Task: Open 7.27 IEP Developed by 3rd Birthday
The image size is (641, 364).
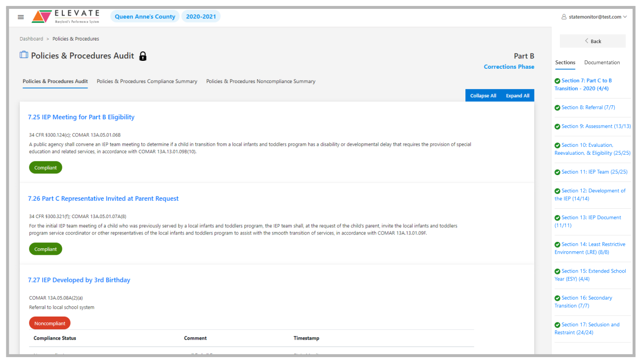Action: point(79,280)
